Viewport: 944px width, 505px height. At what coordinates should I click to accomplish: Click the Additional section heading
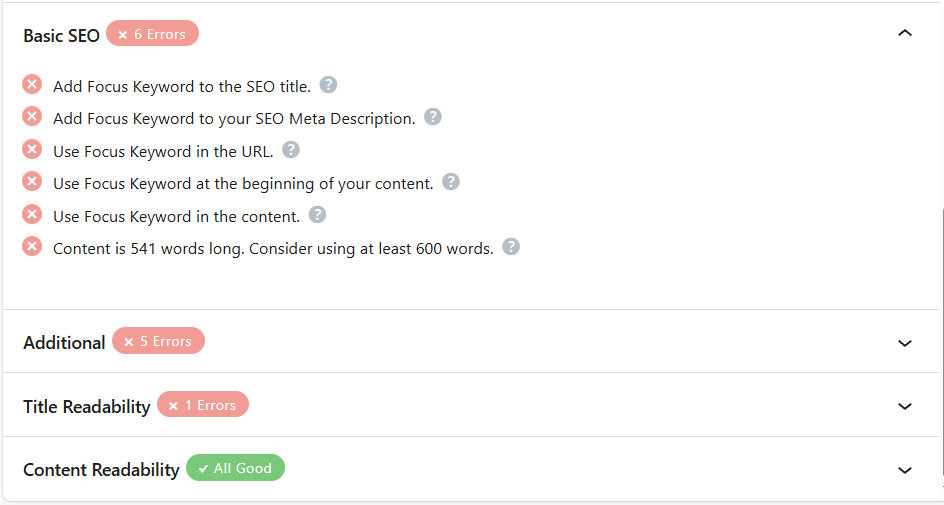pos(64,343)
